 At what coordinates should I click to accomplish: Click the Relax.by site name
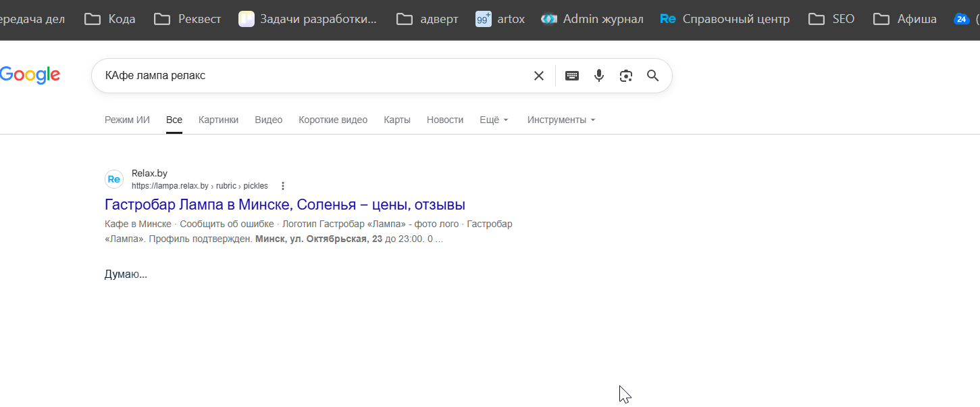(149, 174)
